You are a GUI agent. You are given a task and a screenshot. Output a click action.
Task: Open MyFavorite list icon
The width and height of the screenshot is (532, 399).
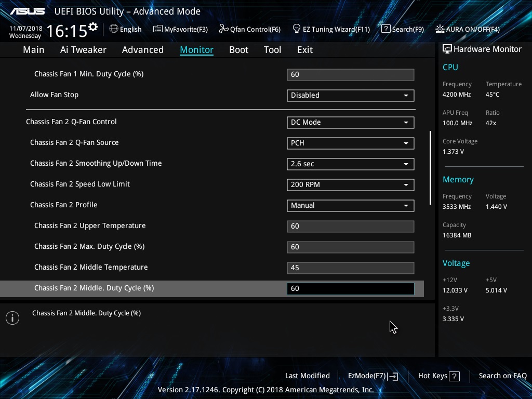pyautogui.click(x=158, y=29)
